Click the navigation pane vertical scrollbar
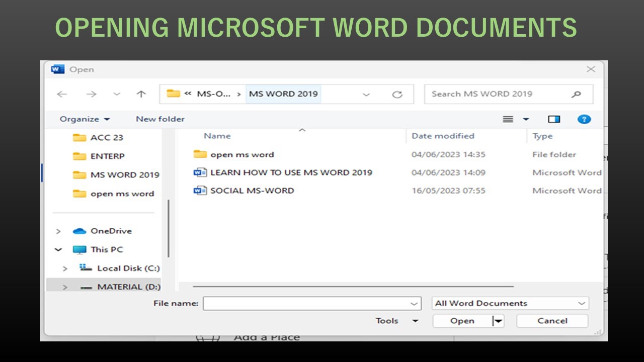 point(169,229)
